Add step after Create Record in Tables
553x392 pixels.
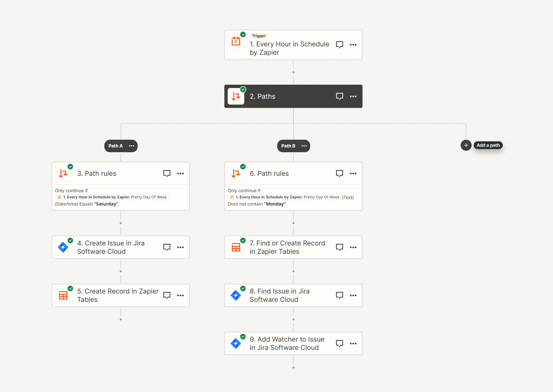121,319
